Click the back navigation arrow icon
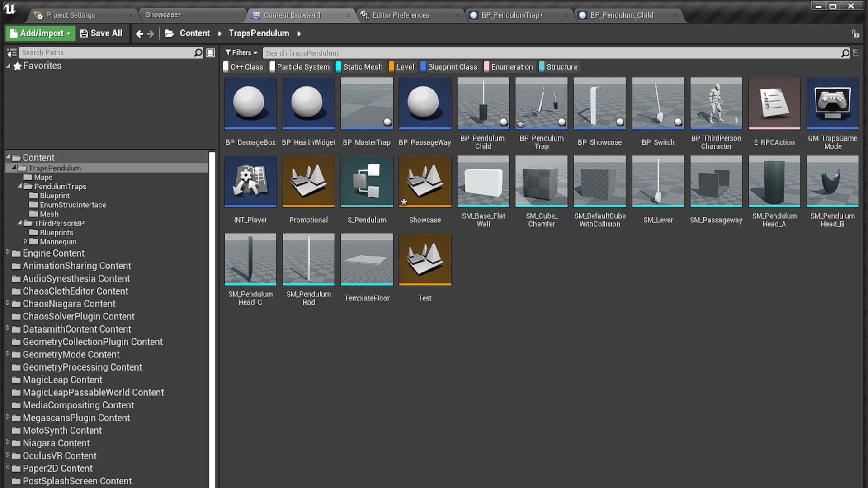 click(139, 33)
